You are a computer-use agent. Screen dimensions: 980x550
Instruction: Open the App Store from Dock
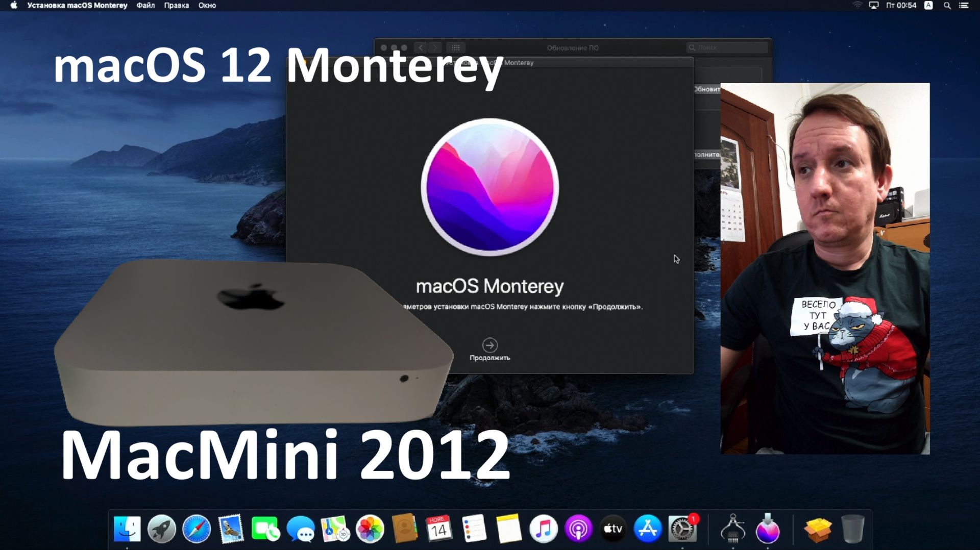click(647, 529)
